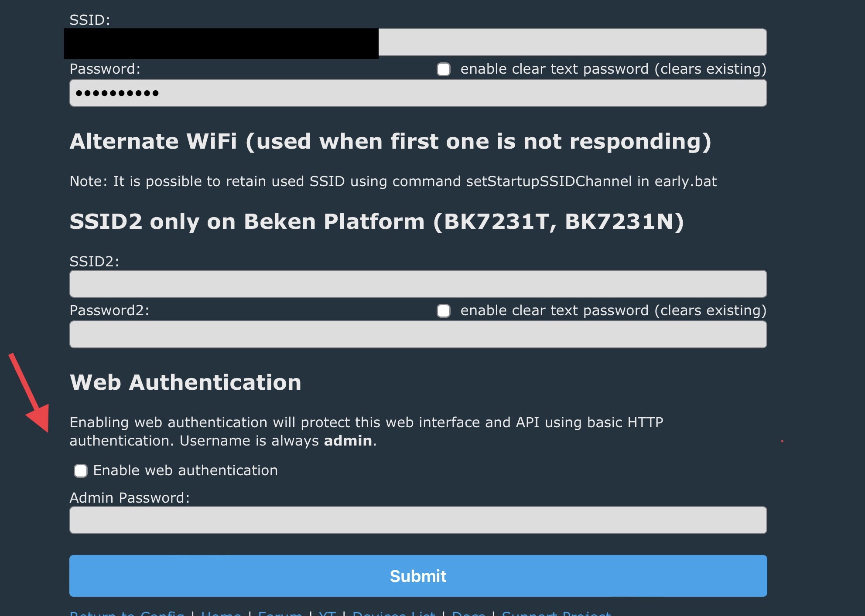
Task: Follow the Support Project link
Action: [x=556, y=613]
